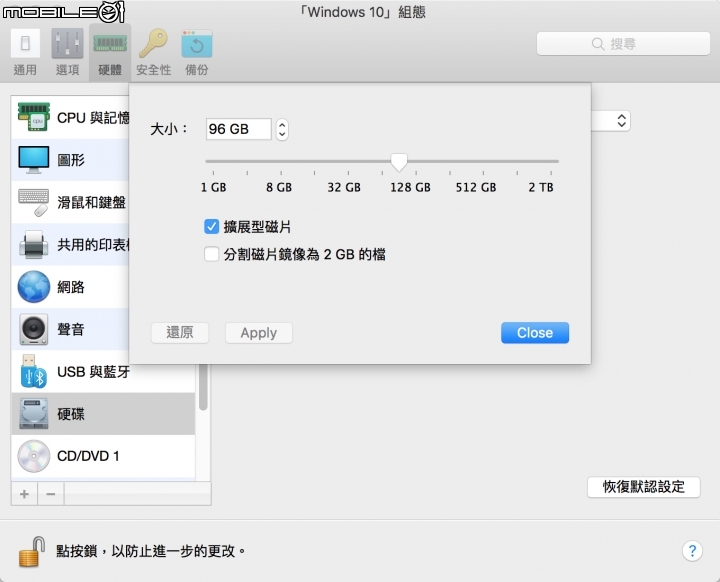720x582 pixels.
Task: Open the 備份 Backup toolbar tab
Action: pos(197,52)
